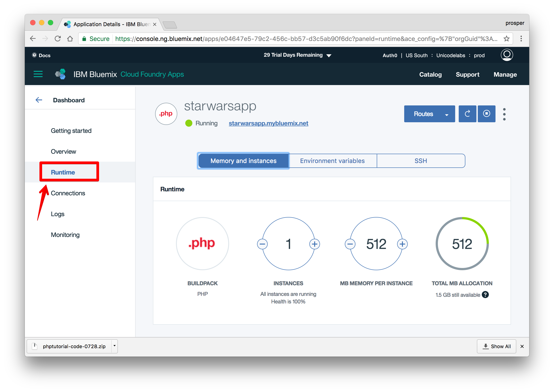The image size is (554, 392).
Task: Open the Logs sidebar item
Action: (57, 214)
